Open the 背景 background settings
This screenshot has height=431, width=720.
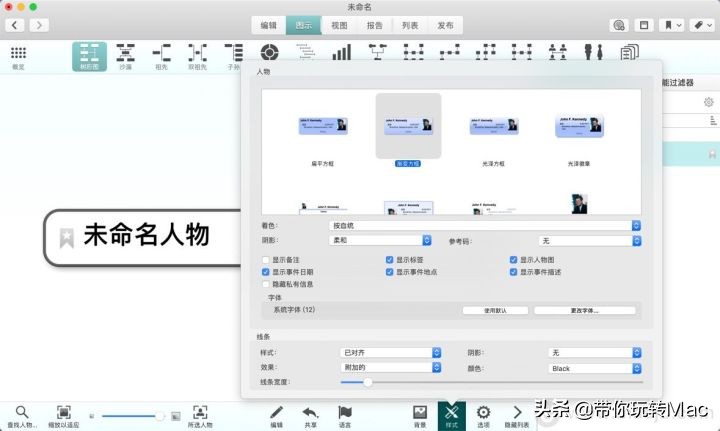pos(420,417)
